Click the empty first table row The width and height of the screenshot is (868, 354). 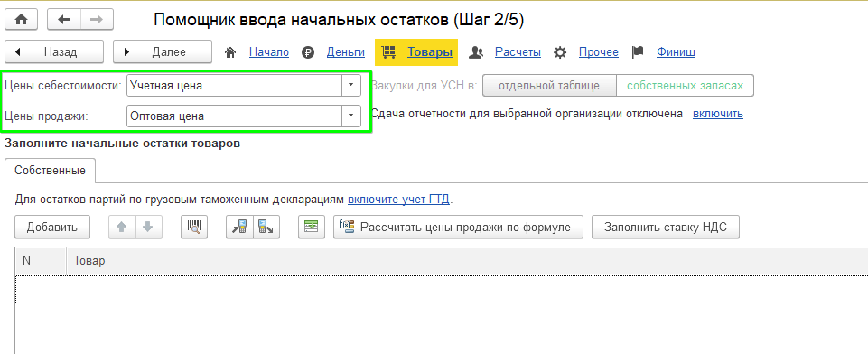point(441,289)
